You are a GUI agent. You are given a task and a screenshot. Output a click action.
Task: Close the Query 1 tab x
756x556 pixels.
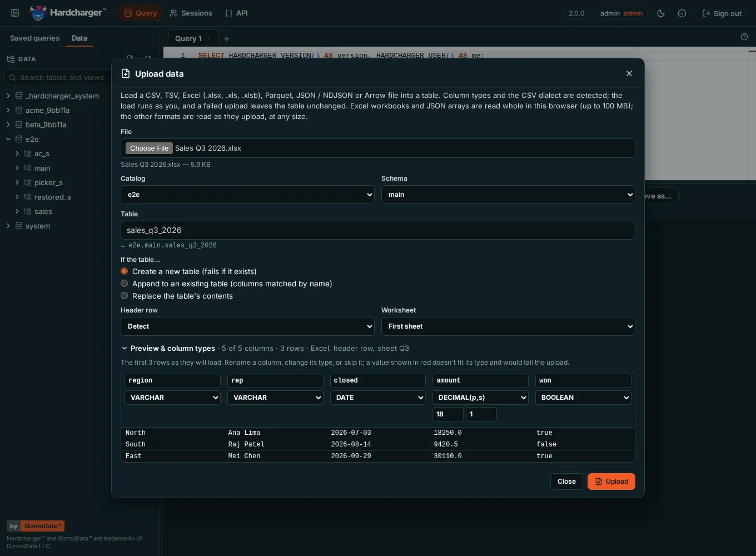(209, 38)
